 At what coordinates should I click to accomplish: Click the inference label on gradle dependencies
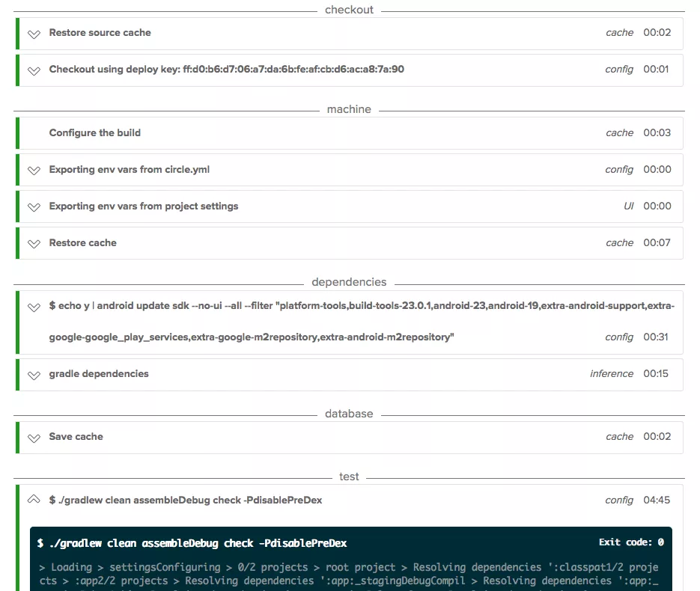pyautogui.click(x=612, y=374)
